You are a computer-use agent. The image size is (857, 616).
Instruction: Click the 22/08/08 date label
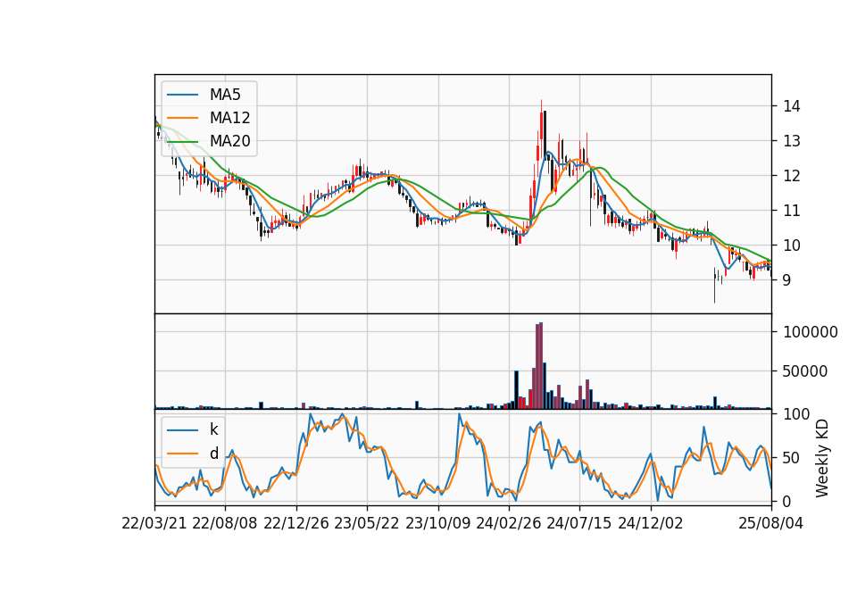click(x=225, y=523)
